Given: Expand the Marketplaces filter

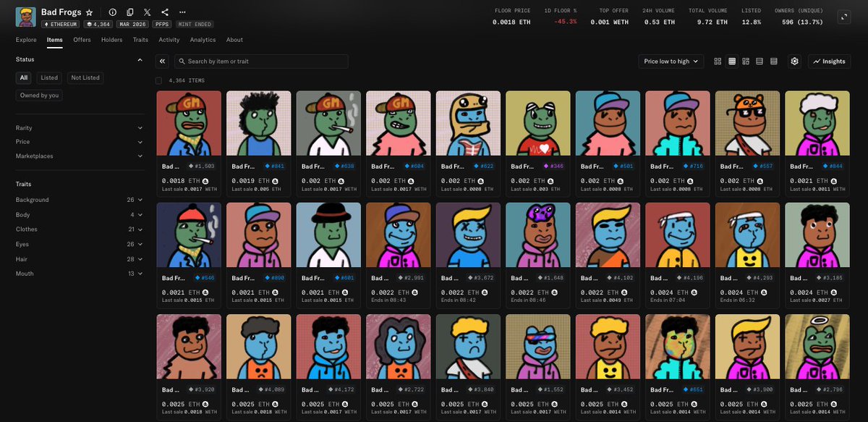Looking at the screenshot, I should (80, 156).
